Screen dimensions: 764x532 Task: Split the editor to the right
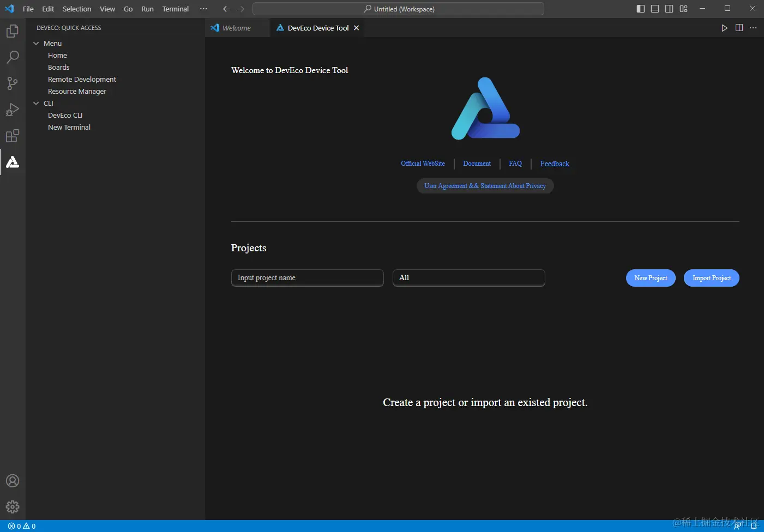pyautogui.click(x=739, y=28)
